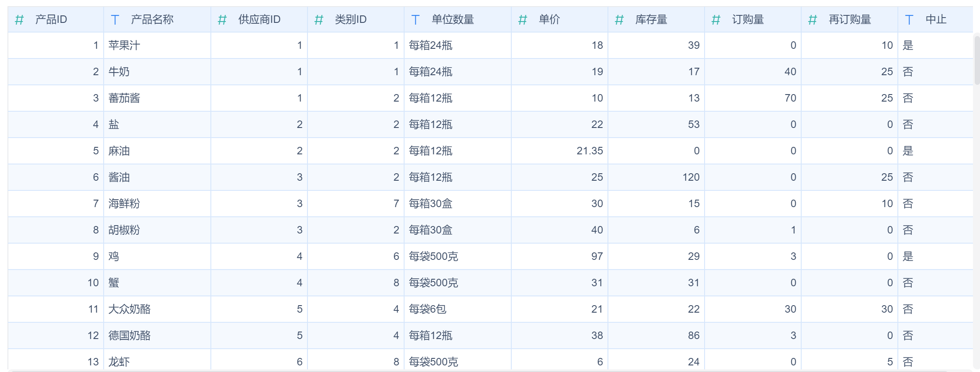
Task: Select the 海鲜粉 product name cell
Action: click(x=124, y=204)
